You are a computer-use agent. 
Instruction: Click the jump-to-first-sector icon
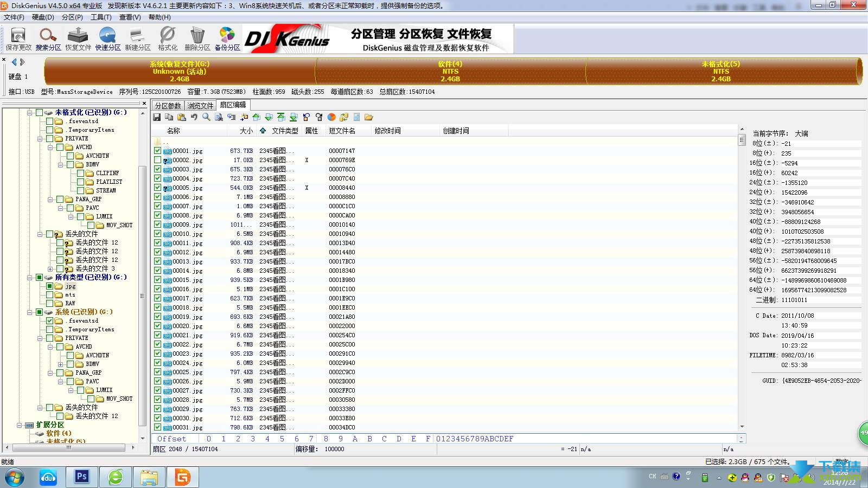281,117
